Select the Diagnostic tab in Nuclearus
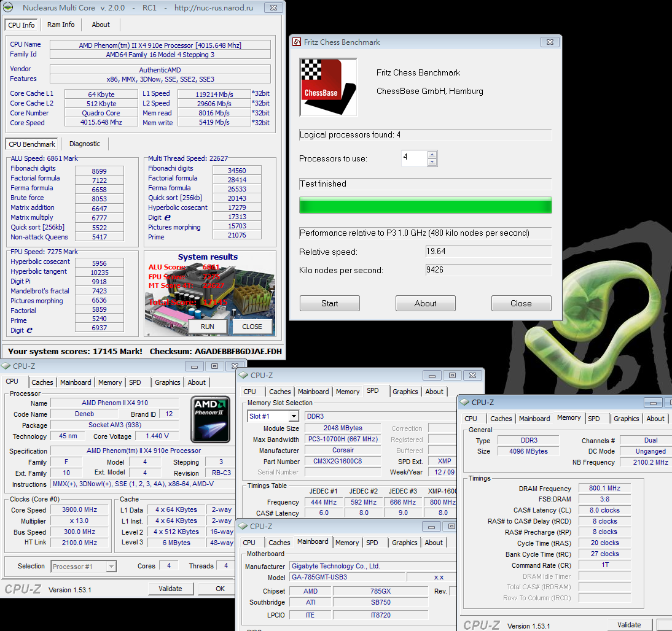The image size is (672, 631). click(84, 144)
